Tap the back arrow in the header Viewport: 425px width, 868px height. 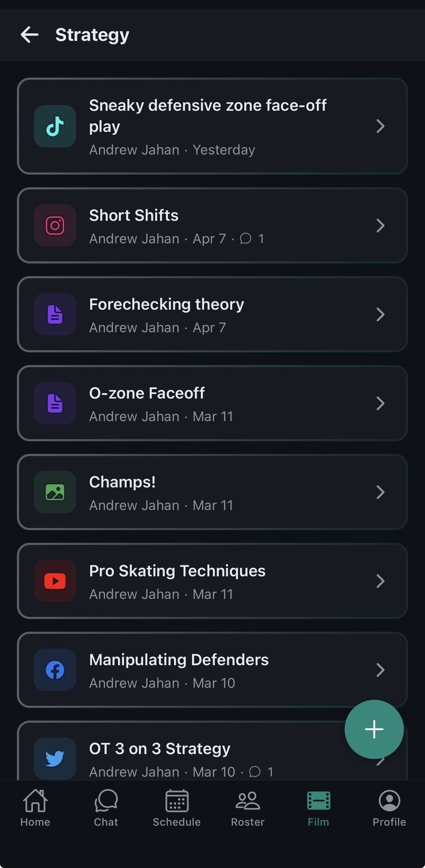click(30, 35)
